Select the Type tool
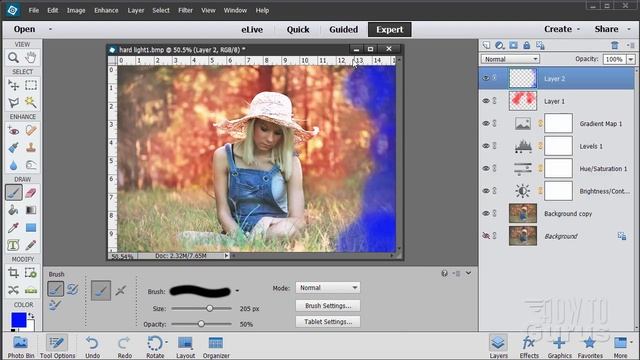The width and height of the screenshot is (640, 360). [13, 245]
